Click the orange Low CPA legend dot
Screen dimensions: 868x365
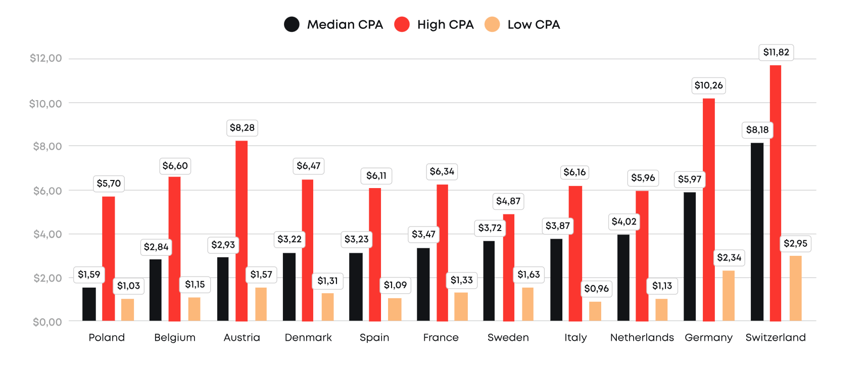[492, 24]
